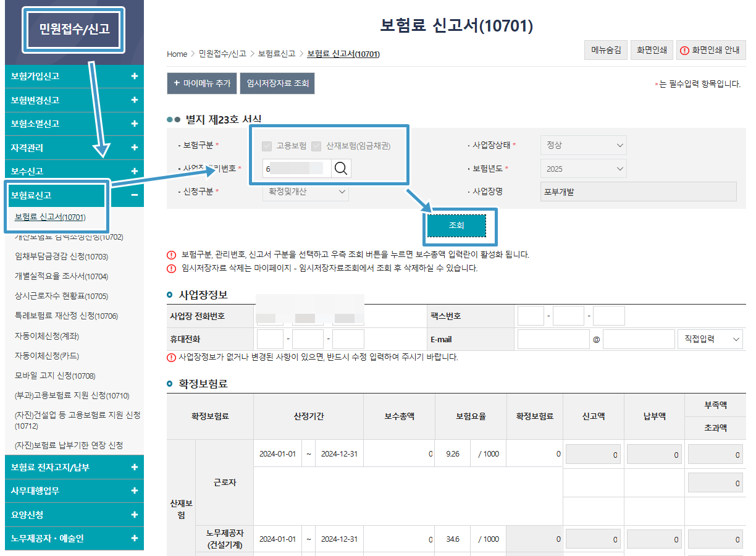Expand 자격관리 with its plus icon
Viewport: 756px width, 556px height.
pyautogui.click(x=135, y=148)
